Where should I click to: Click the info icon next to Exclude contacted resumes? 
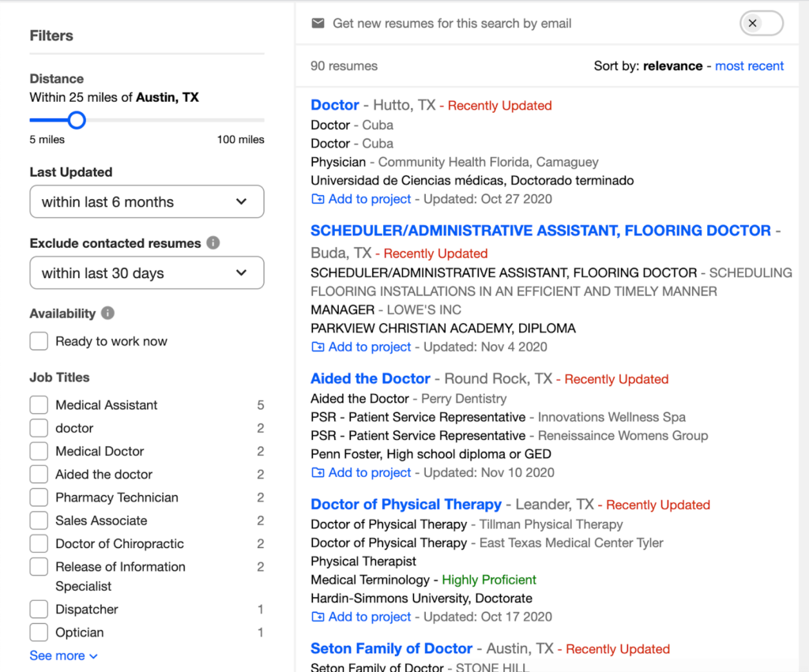213,243
